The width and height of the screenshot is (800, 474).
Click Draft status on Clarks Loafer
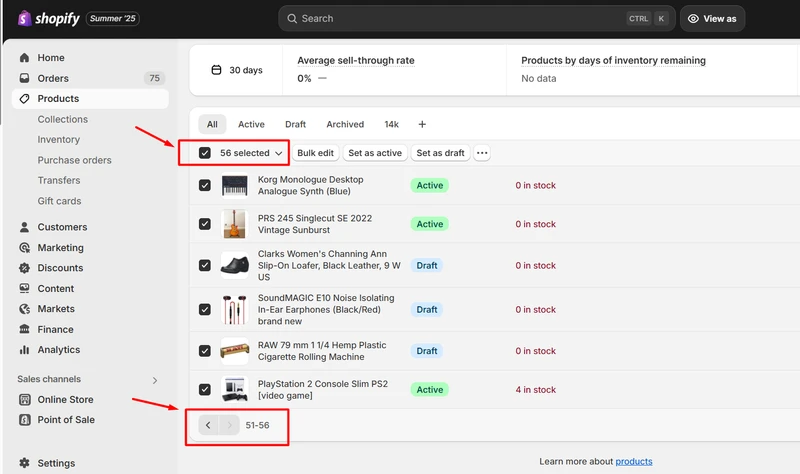[x=427, y=265]
